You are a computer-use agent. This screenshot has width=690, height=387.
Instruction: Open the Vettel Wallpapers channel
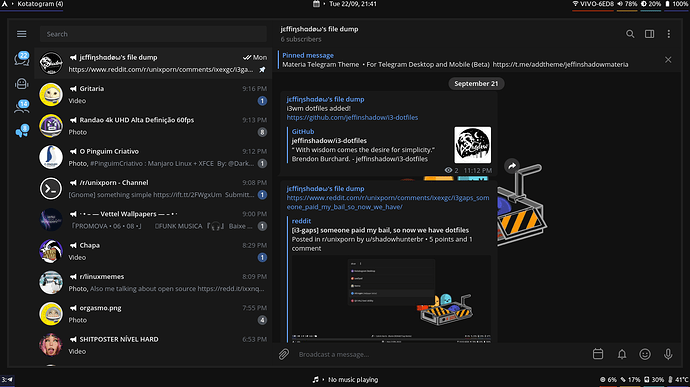[x=153, y=220]
